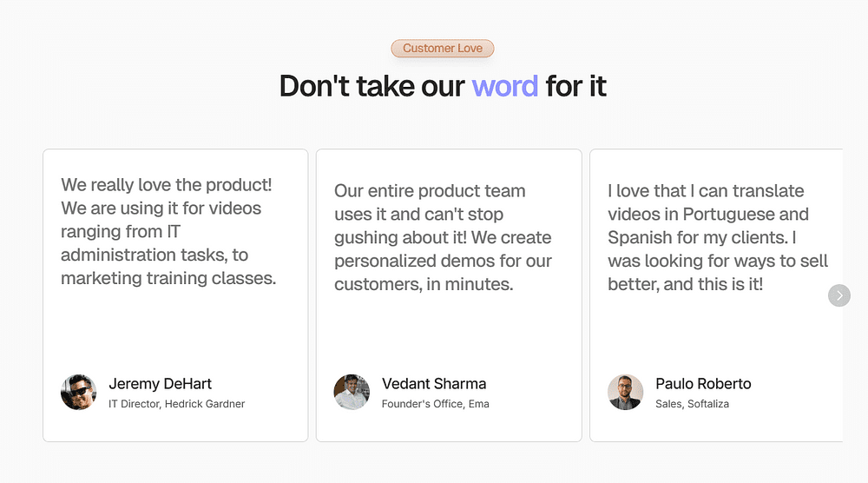Click the Founder's Office, Ema subtitle
This screenshot has height=483, width=868.
pos(435,404)
